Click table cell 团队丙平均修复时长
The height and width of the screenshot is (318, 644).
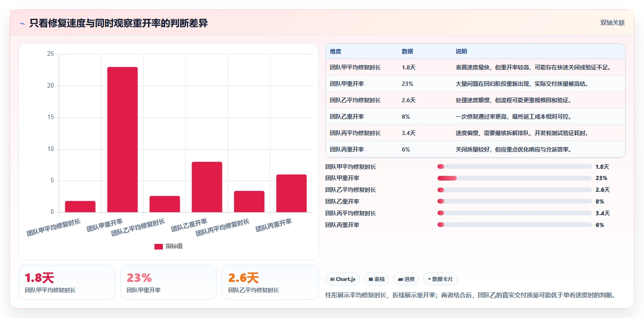click(355, 133)
